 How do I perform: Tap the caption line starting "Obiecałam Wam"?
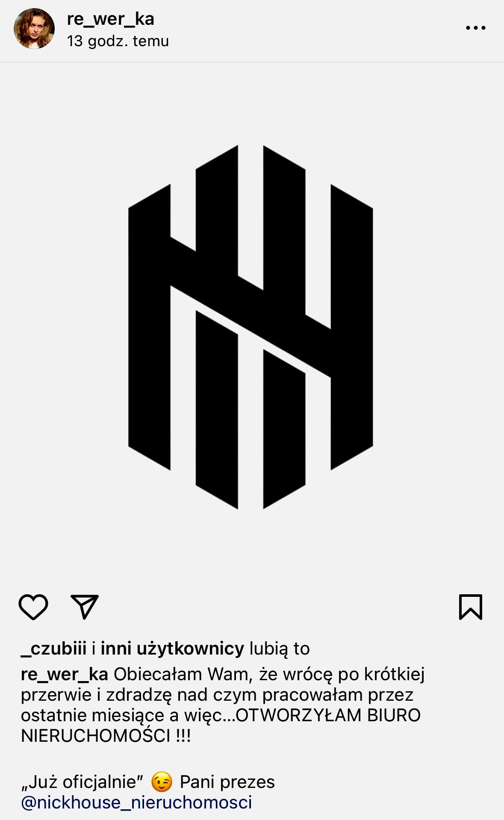coord(269,674)
